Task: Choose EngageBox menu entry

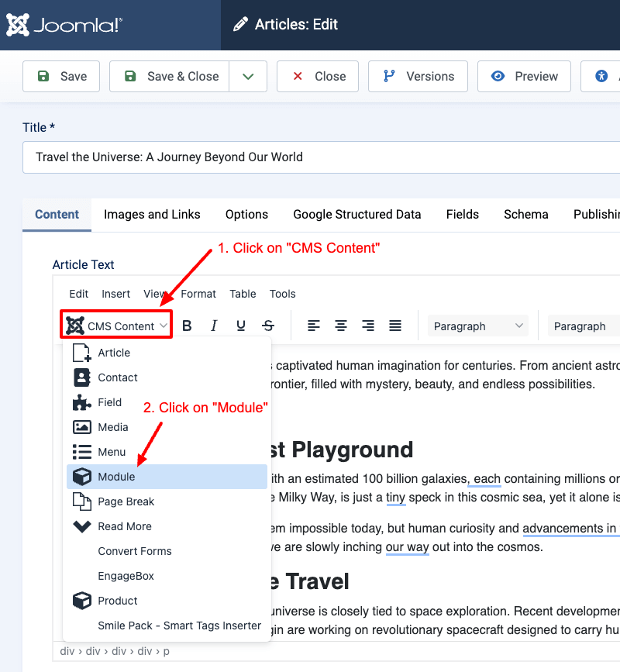Action: 167,576
